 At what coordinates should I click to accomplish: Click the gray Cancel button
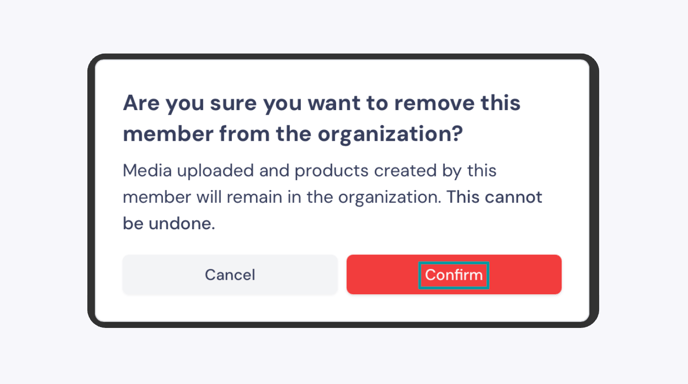click(x=230, y=274)
